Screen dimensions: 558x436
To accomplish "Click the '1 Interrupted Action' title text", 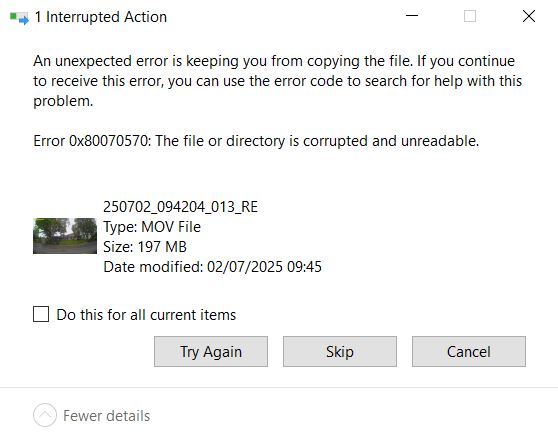I will tap(101, 17).
